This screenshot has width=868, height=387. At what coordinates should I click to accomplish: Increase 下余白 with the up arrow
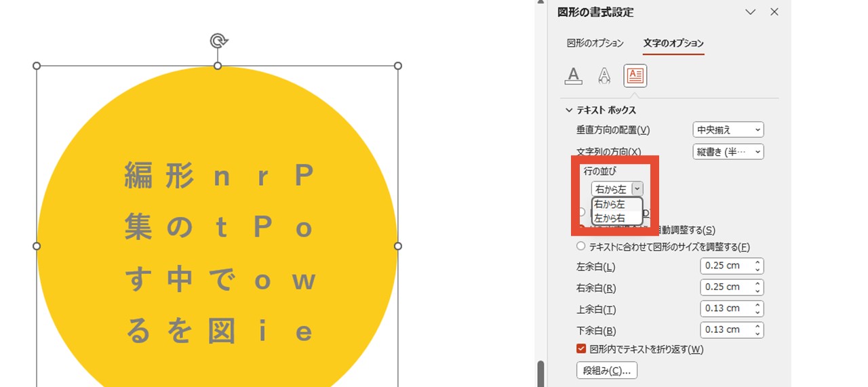point(757,327)
